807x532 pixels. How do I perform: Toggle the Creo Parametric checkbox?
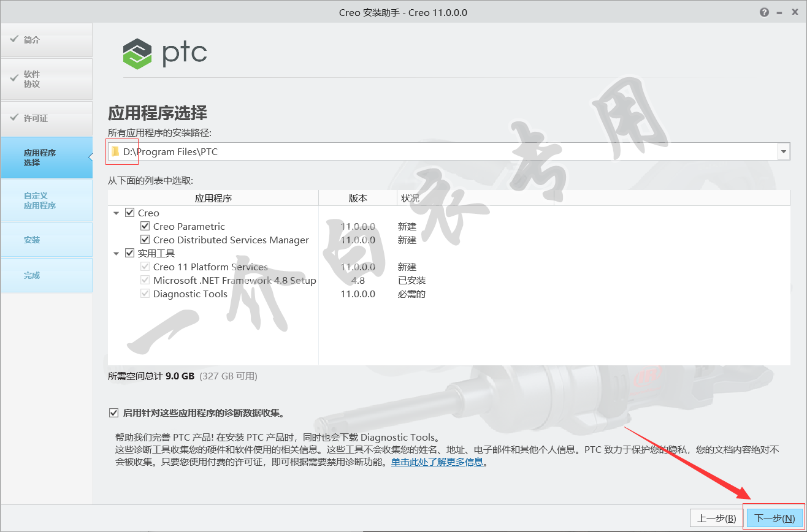pos(145,226)
